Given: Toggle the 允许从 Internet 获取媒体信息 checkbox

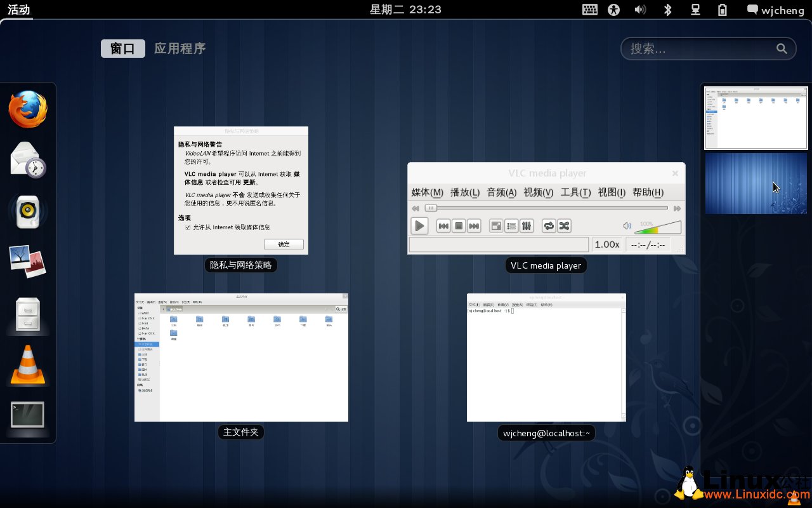Looking at the screenshot, I should pyautogui.click(x=188, y=227).
